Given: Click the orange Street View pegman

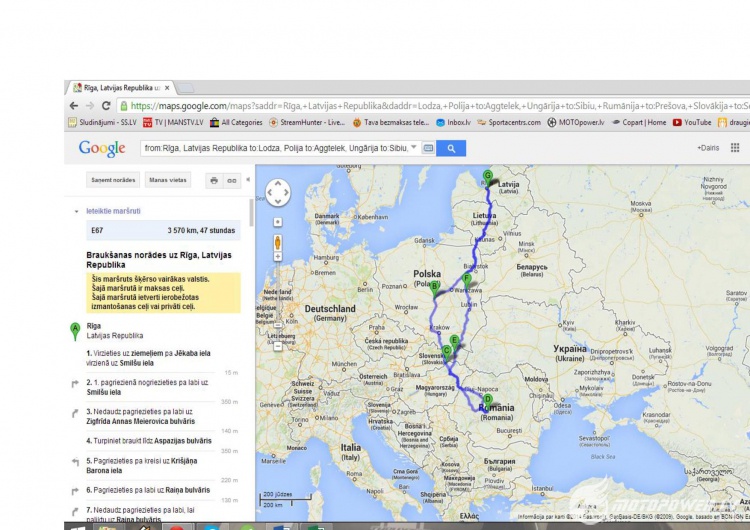Looking at the screenshot, I should [x=277, y=243].
